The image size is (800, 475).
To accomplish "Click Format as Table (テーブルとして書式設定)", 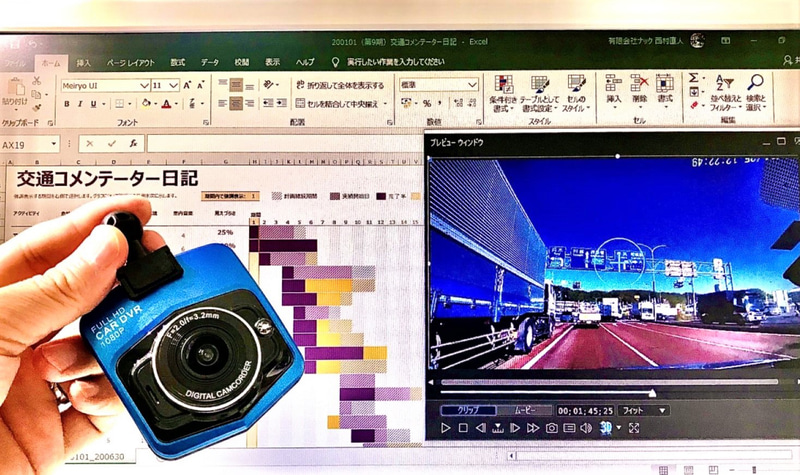I will pos(540,93).
